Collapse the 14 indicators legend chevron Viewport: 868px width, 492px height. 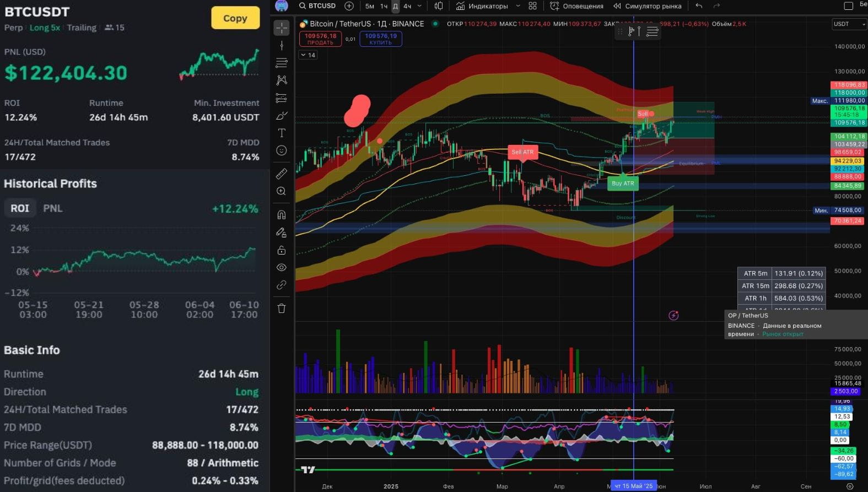[308, 55]
